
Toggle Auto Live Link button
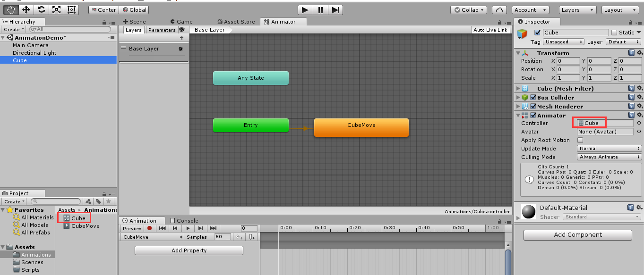[x=490, y=30]
